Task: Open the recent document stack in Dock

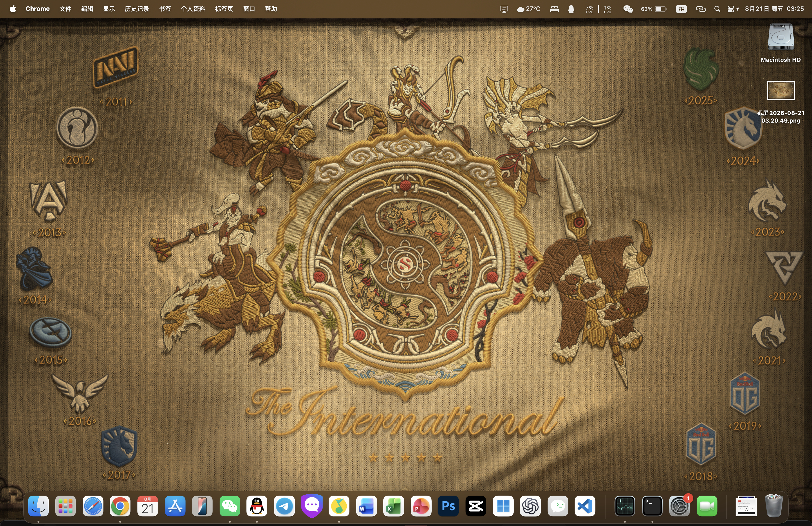Action: [746, 506]
